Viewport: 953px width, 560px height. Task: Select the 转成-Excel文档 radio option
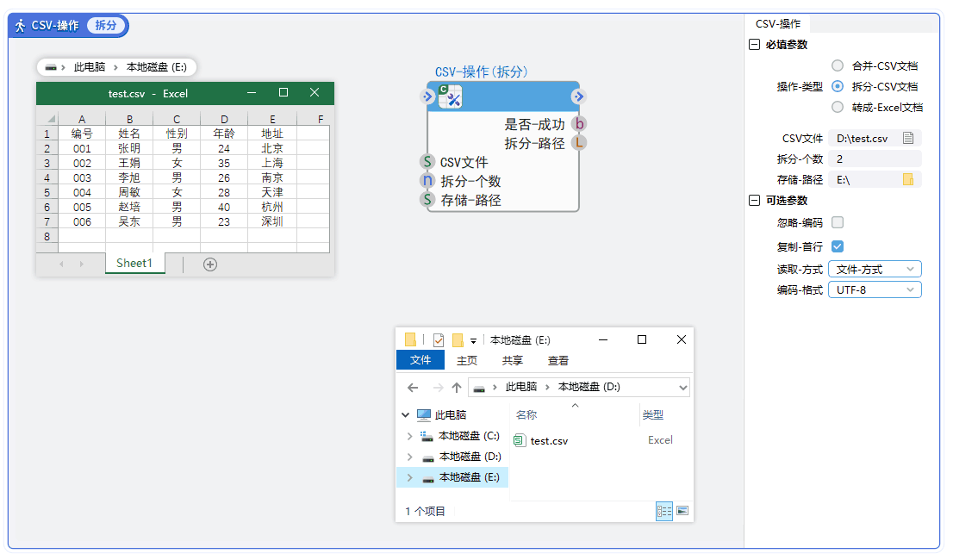pyautogui.click(x=837, y=107)
